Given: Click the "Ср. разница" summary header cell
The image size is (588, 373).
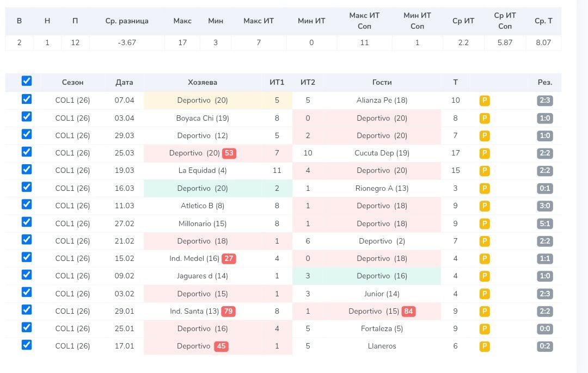Looking at the screenshot, I should click(127, 21).
